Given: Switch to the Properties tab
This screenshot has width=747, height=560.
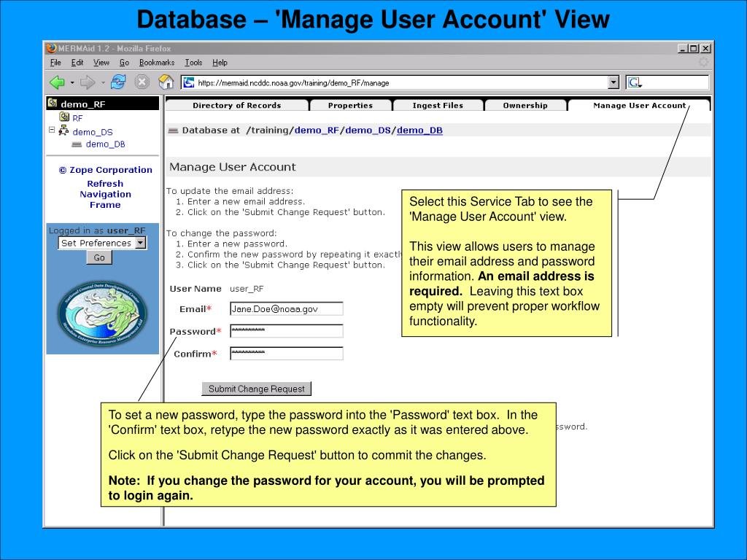Looking at the screenshot, I should pos(350,105).
